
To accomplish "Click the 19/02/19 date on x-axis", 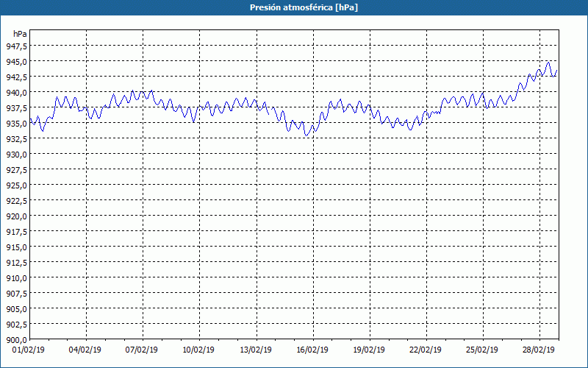I will (369, 350).
